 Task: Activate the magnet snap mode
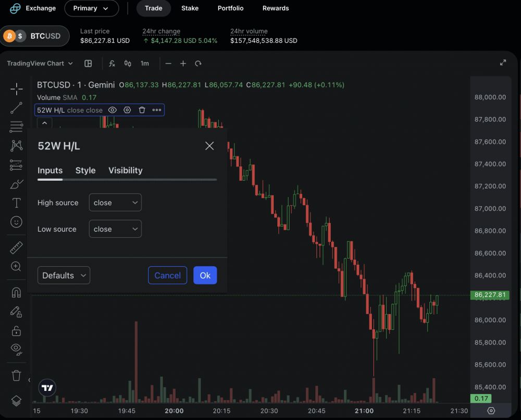tap(16, 292)
